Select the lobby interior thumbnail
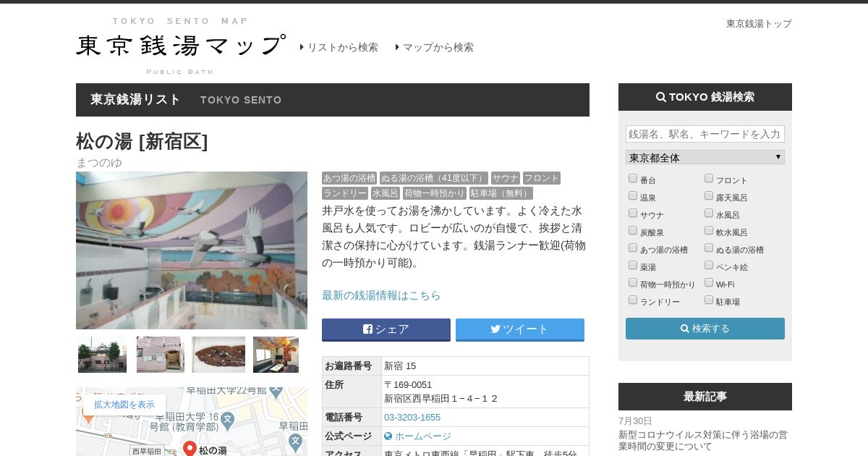868x456 pixels. [x=276, y=355]
